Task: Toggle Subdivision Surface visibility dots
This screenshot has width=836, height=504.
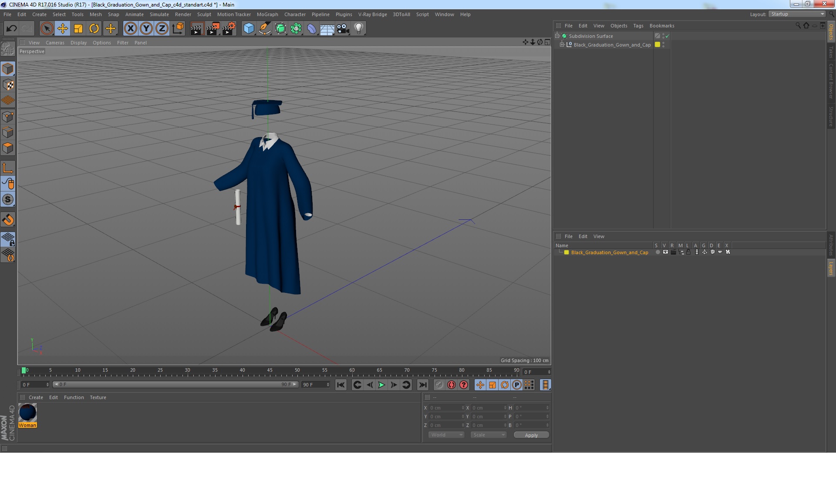Action: tap(663, 36)
